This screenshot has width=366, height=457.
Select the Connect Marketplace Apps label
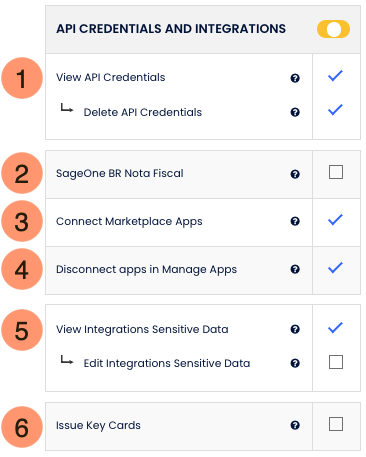pyautogui.click(x=129, y=222)
